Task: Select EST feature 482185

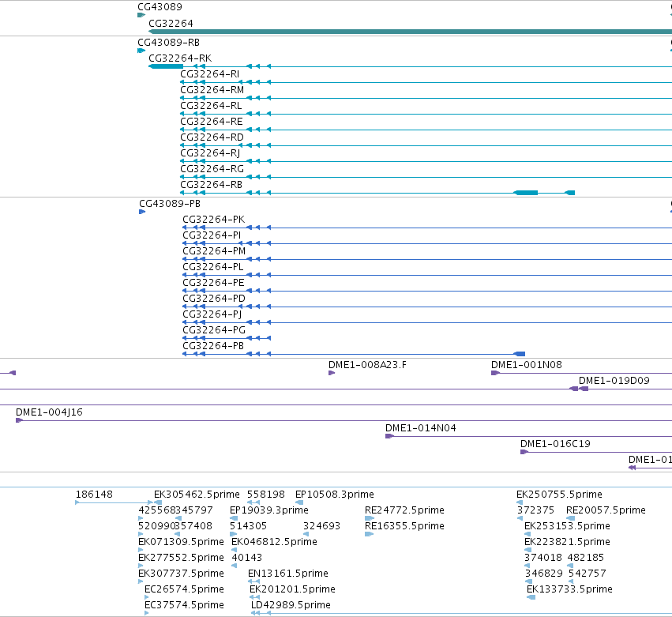Action: click(x=585, y=559)
